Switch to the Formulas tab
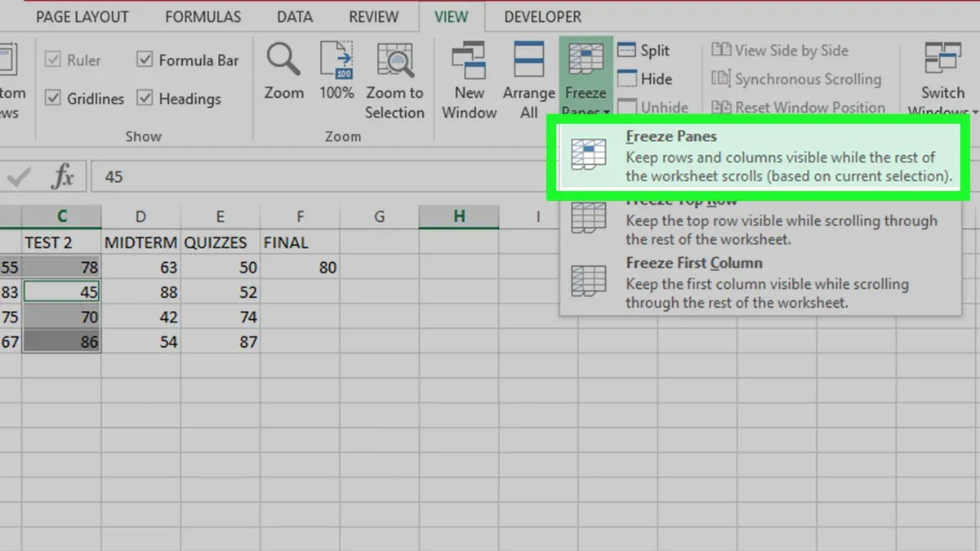Screen dimensions: 980x551 click(203, 17)
